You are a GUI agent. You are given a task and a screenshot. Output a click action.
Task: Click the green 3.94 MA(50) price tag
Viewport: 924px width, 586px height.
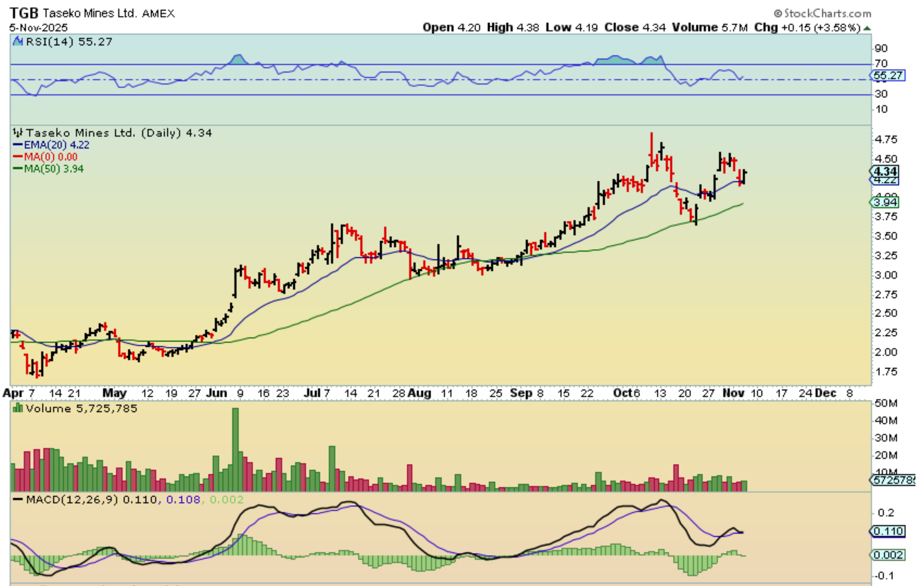pos(885,202)
